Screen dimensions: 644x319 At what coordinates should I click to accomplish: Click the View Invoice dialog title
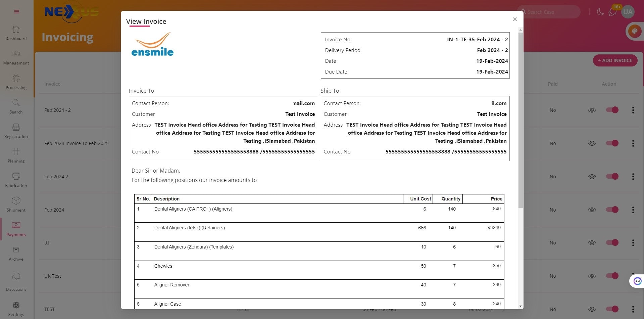point(146,21)
